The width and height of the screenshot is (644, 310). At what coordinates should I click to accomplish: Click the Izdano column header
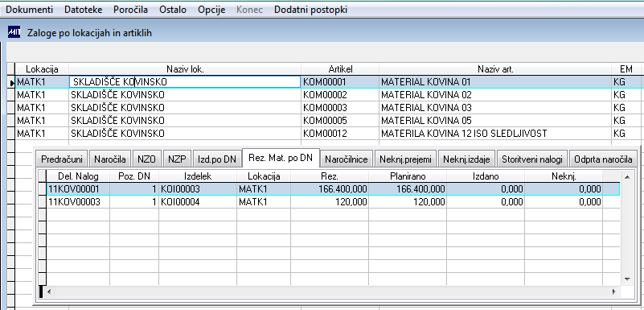click(x=486, y=177)
